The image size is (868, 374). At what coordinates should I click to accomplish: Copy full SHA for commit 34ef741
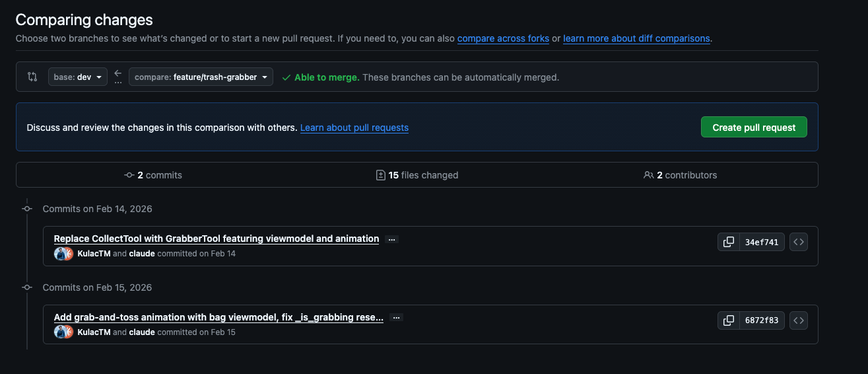click(728, 242)
